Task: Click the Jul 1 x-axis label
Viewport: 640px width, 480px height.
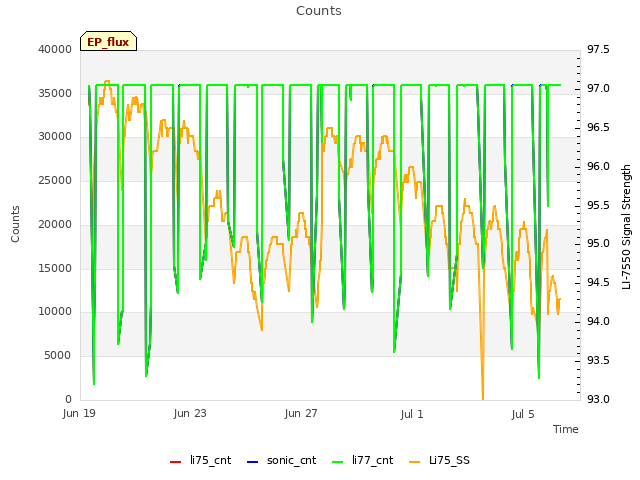Action: (412, 414)
